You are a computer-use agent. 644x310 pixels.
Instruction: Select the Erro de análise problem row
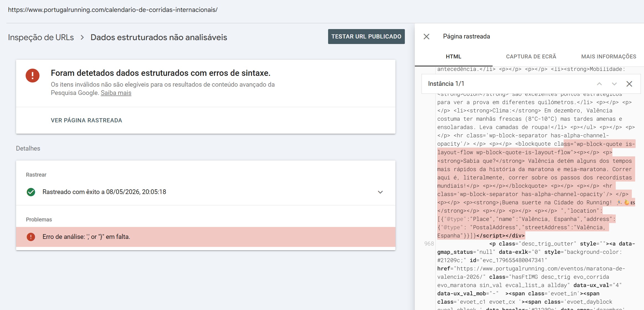click(x=206, y=237)
